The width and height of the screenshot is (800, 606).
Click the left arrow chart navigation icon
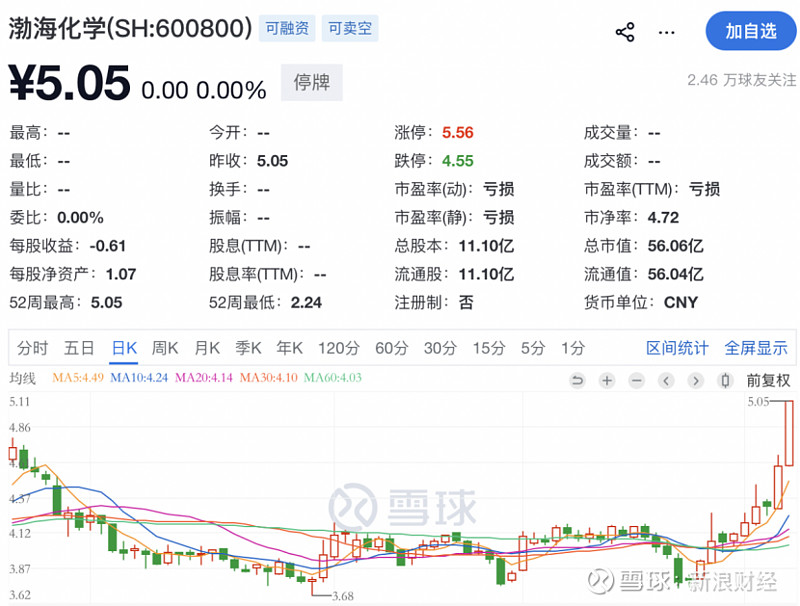665,381
